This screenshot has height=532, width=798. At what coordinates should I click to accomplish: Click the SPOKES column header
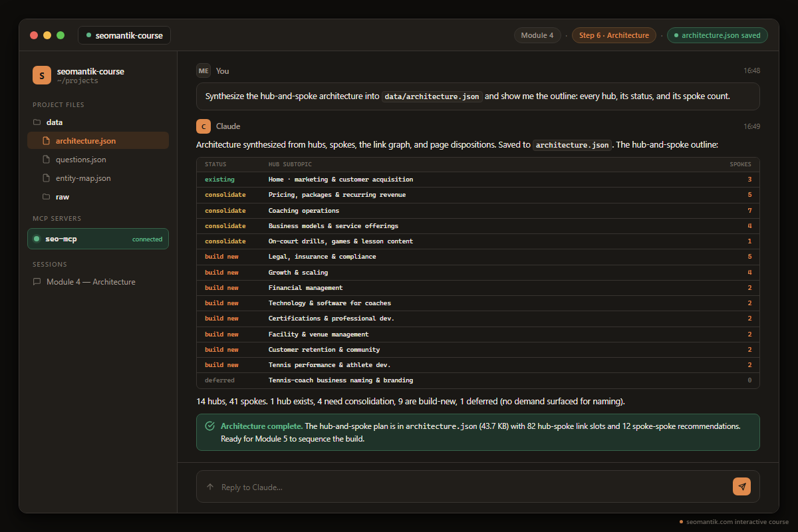[x=741, y=164]
